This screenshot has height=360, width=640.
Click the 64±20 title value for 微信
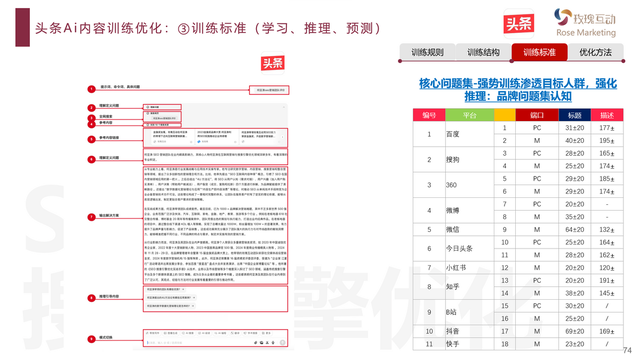point(574,229)
